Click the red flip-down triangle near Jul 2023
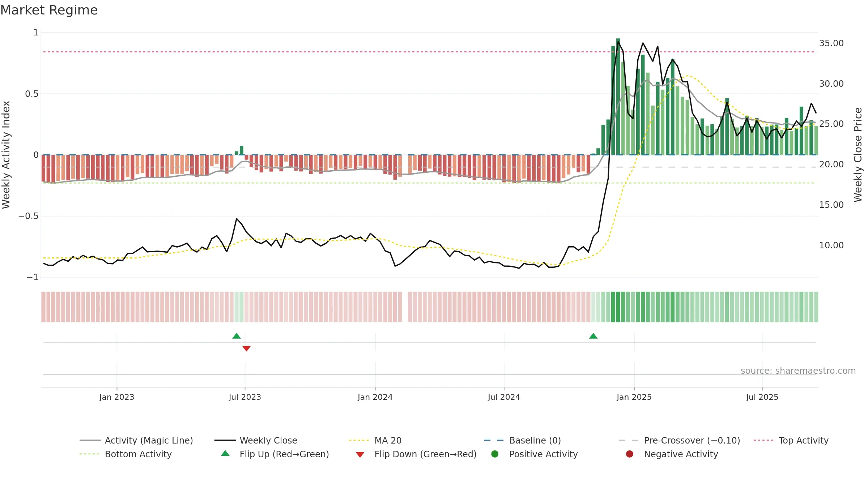The width and height of the screenshot is (868, 488). [x=246, y=348]
